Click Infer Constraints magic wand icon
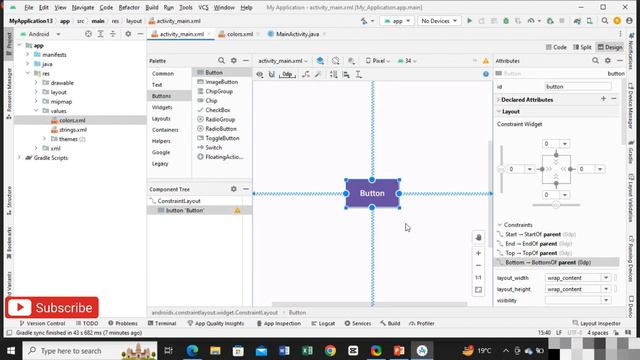Image resolution: width=640 pixels, height=360 pixels. pyautogui.click(x=318, y=74)
